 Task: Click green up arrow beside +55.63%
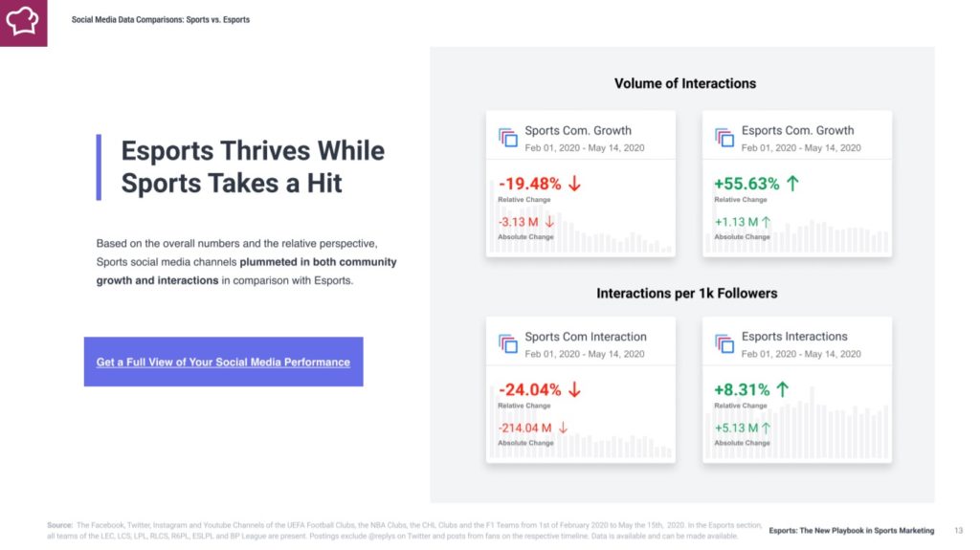792,184
